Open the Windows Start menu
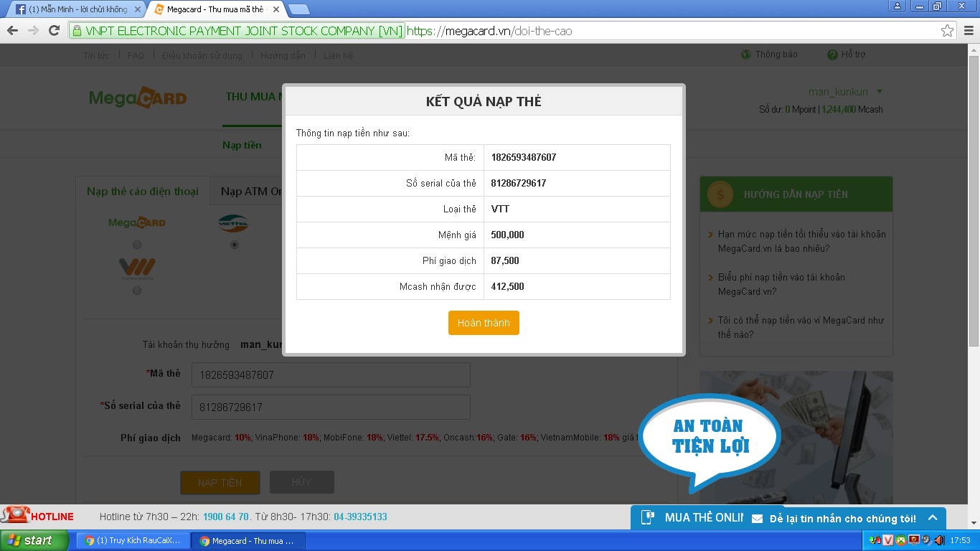The image size is (980, 551). click(34, 540)
